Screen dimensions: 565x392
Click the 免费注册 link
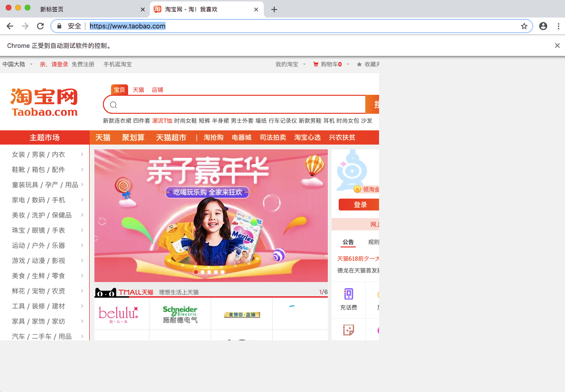[x=83, y=64]
